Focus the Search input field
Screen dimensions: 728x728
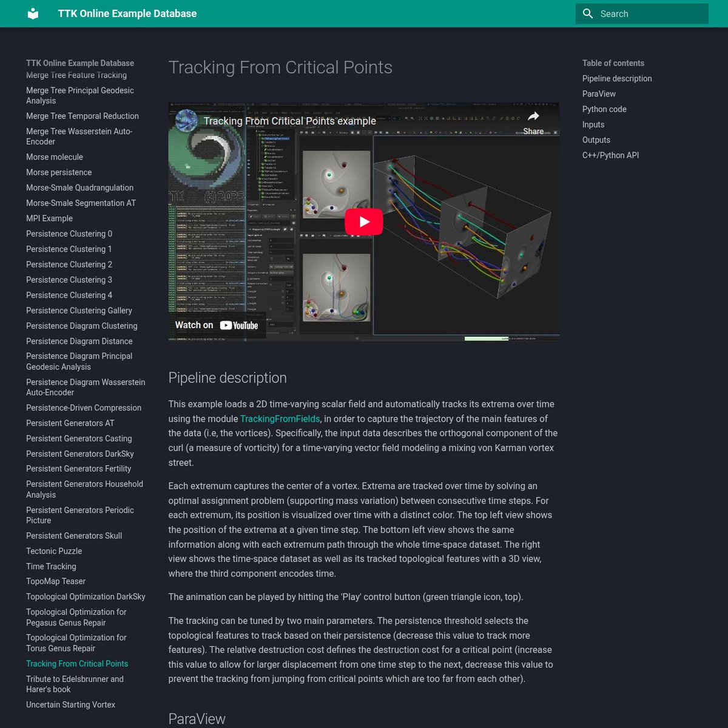point(642,13)
